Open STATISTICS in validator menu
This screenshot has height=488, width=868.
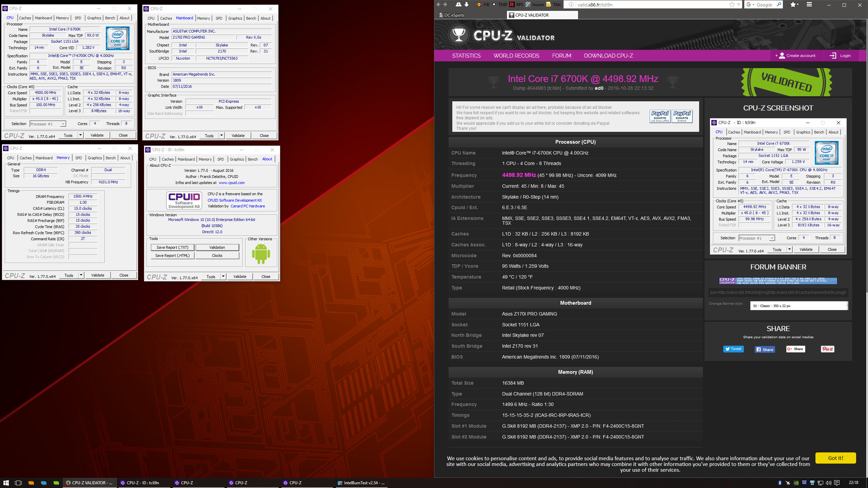coord(466,56)
